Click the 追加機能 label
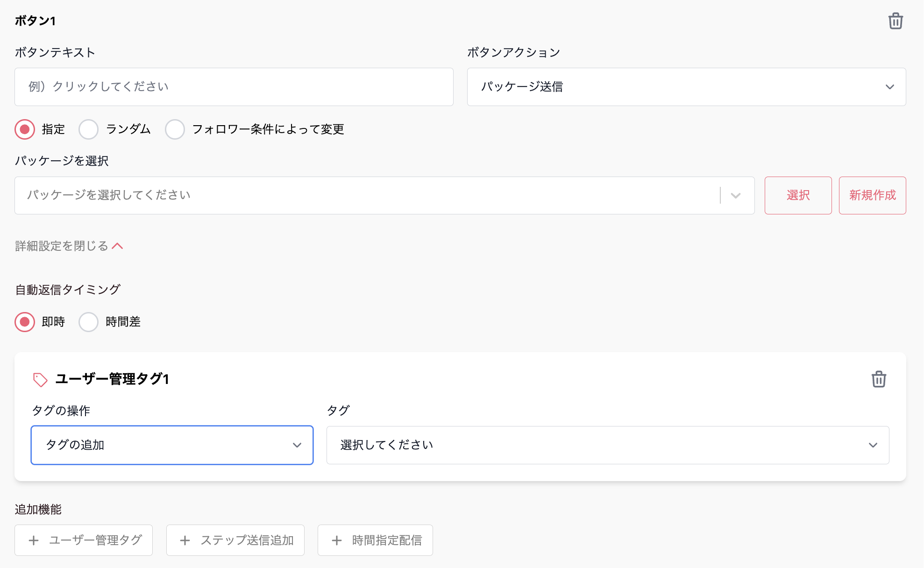This screenshot has width=924, height=568. pyautogui.click(x=38, y=509)
